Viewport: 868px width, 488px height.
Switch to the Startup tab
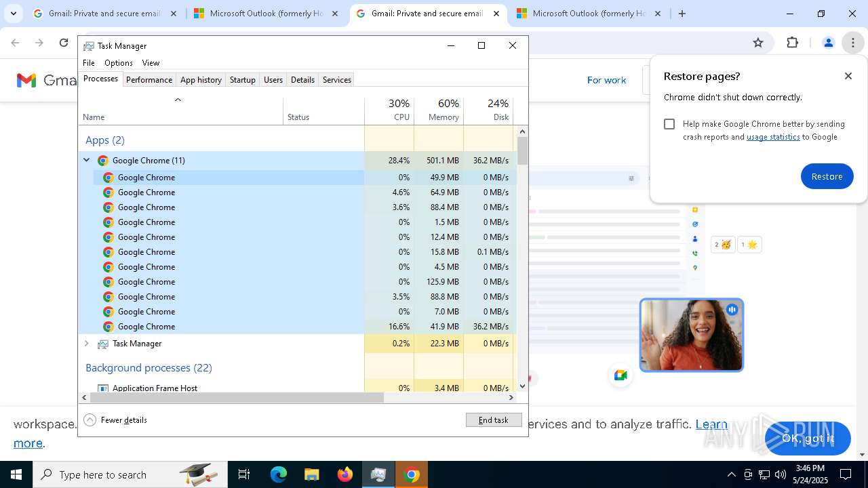coord(242,80)
